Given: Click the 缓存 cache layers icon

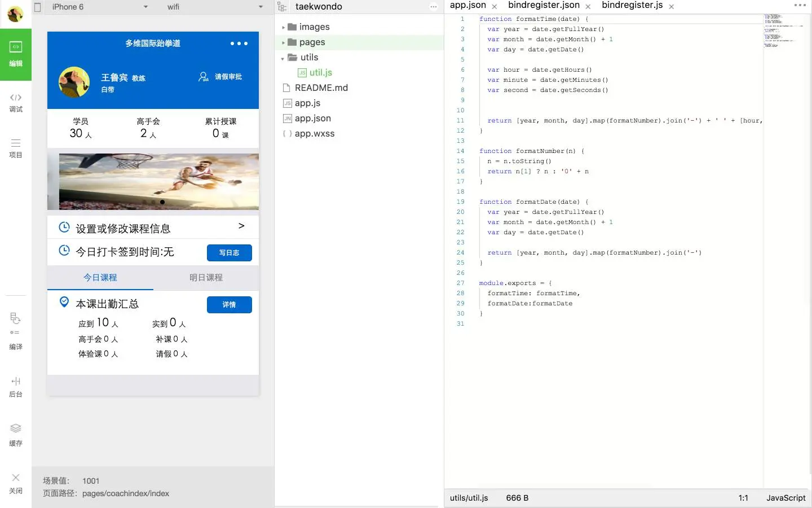Looking at the screenshot, I should click(x=16, y=435).
